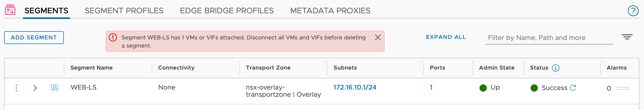The height and width of the screenshot is (110, 644).
Task: Open the filter lines icon
Action: click(x=627, y=37)
